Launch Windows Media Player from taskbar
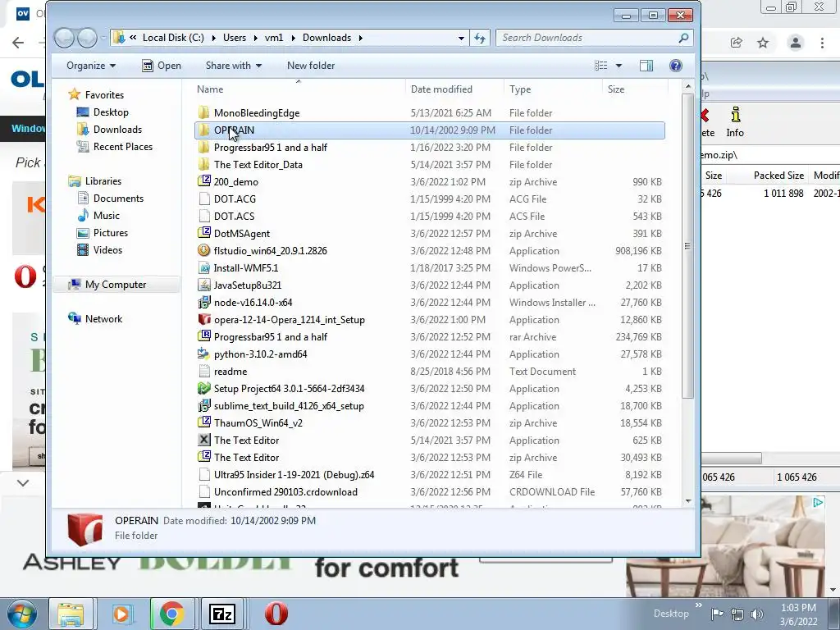This screenshot has width=840, height=630. pos(121,614)
